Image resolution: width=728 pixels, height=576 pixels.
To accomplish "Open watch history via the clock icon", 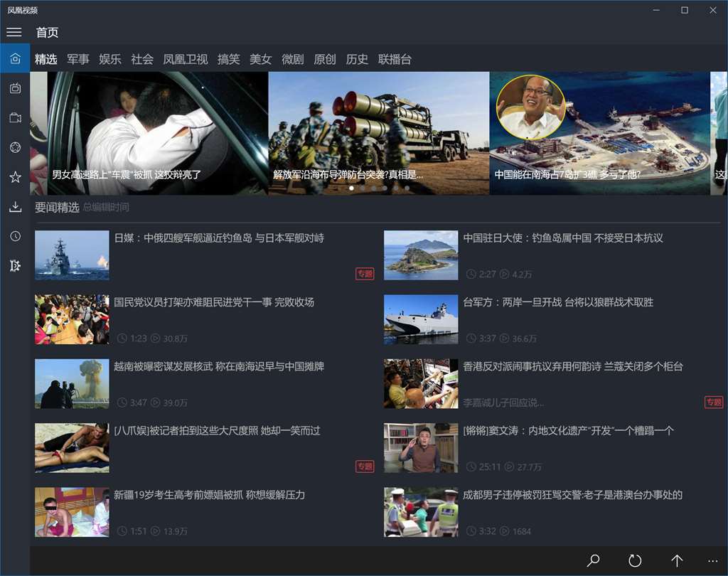I will point(15,236).
